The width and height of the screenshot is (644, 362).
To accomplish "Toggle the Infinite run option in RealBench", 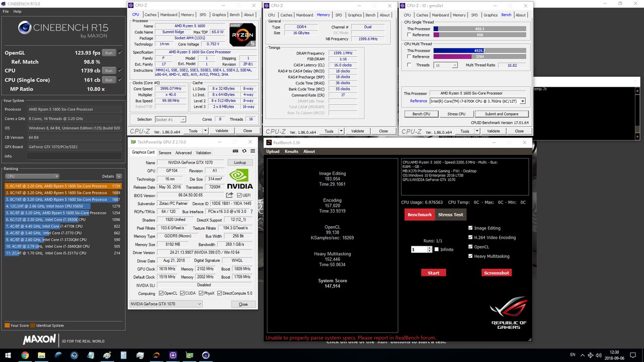I will (436, 249).
